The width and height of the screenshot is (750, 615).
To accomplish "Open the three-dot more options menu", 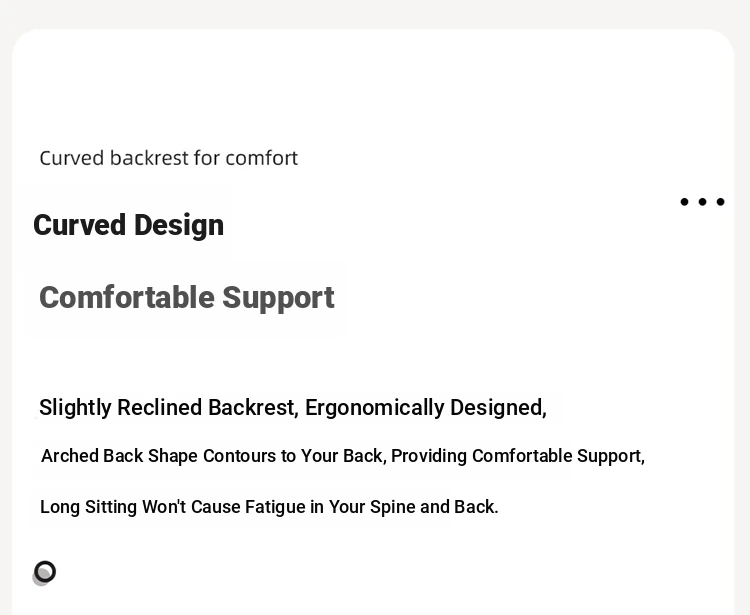I will pos(702,202).
